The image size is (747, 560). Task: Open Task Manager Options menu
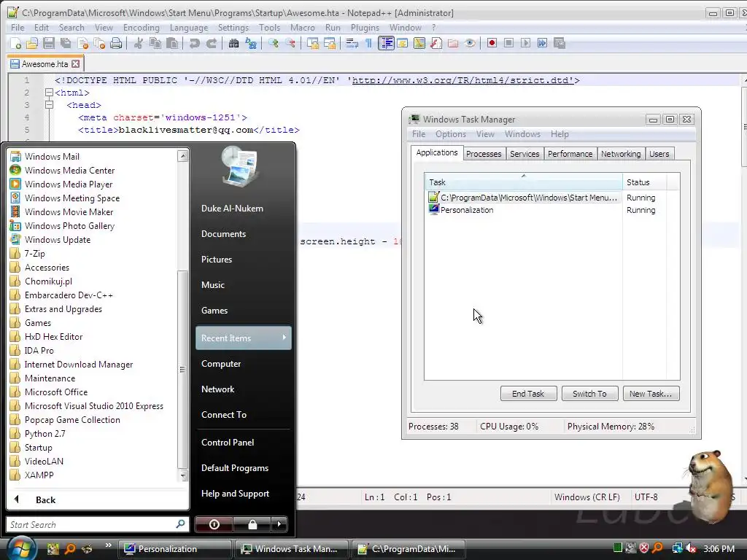tap(451, 134)
